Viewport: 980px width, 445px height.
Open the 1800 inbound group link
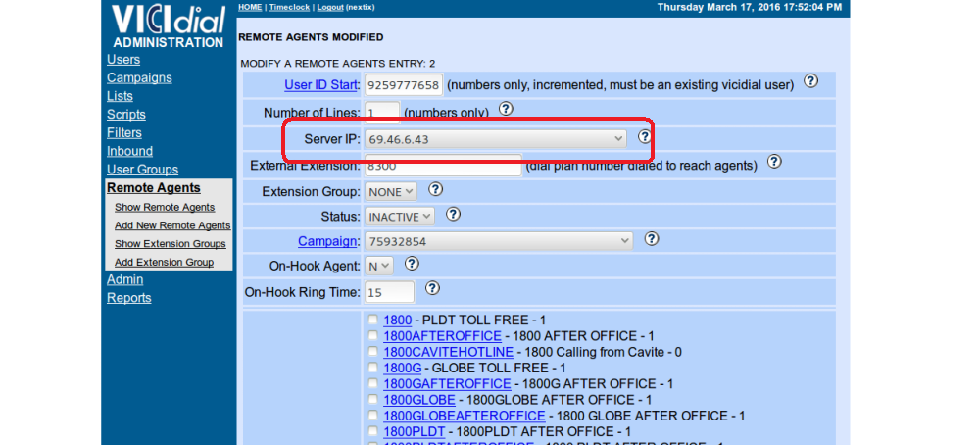(398, 320)
